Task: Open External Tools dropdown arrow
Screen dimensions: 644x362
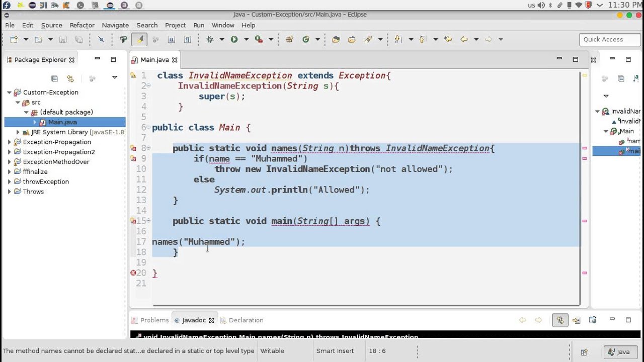Action: click(x=271, y=39)
